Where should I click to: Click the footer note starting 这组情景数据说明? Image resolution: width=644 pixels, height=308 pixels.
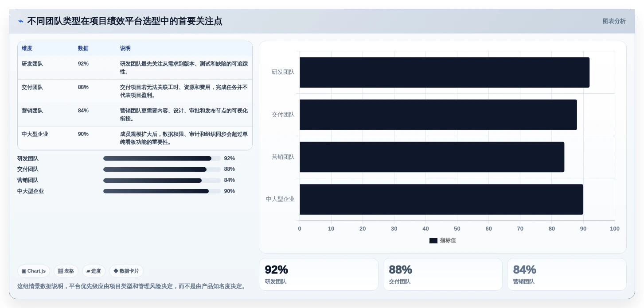tap(132, 286)
